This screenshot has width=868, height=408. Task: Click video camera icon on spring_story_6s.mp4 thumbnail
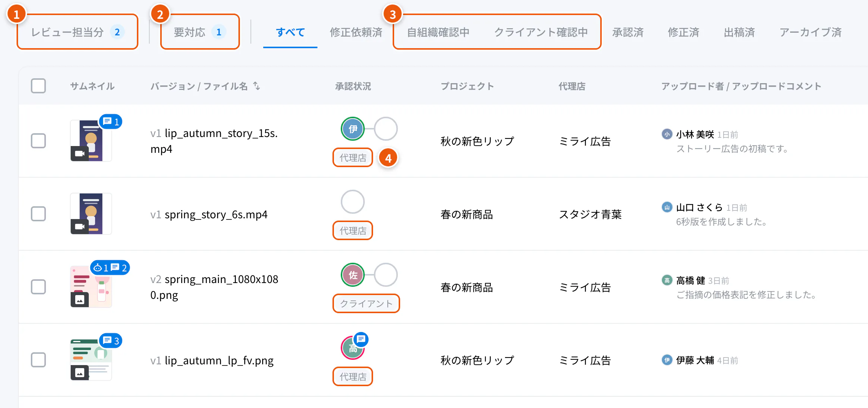(80, 227)
